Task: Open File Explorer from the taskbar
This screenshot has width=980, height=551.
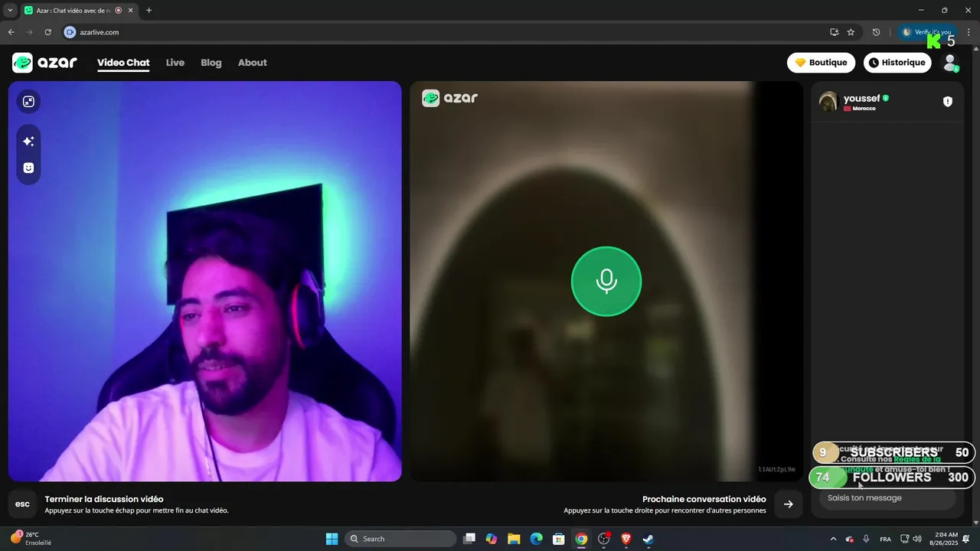Action: tap(514, 539)
